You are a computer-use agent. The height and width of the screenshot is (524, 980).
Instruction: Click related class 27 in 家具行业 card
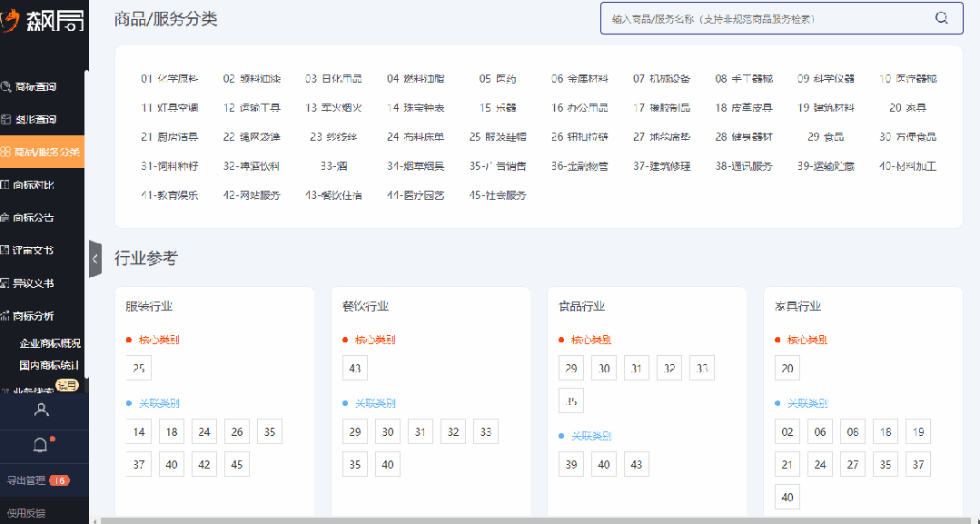[853, 465]
